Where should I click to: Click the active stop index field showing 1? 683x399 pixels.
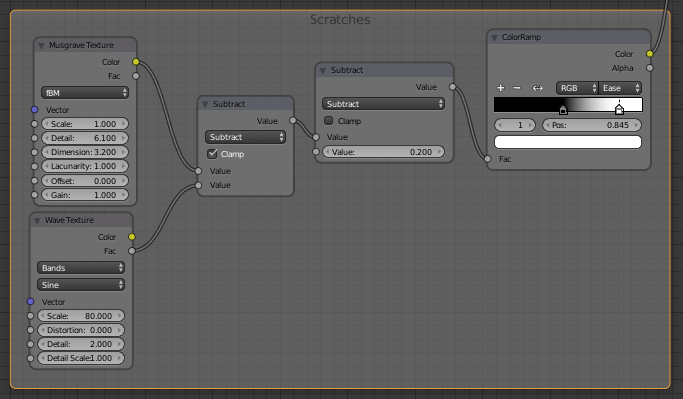[515, 125]
